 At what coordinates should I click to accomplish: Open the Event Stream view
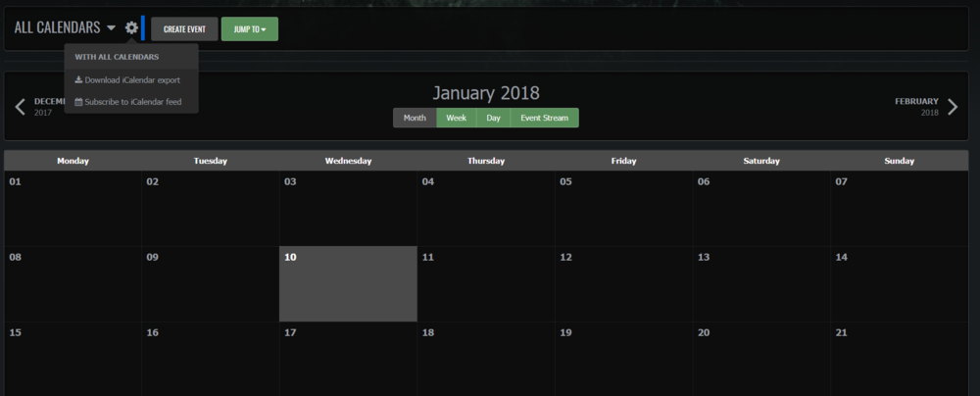point(544,118)
